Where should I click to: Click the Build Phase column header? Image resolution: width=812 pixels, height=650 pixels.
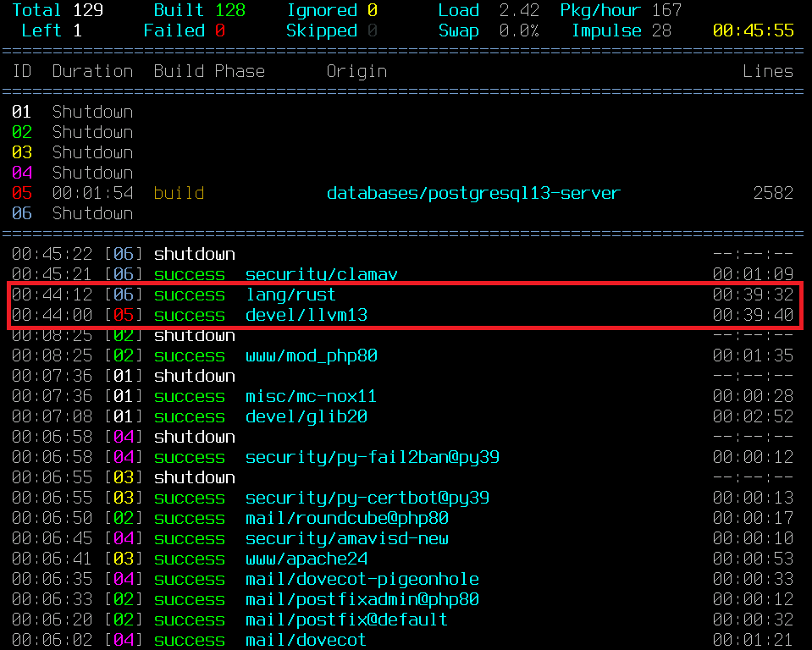tap(209, 71)
